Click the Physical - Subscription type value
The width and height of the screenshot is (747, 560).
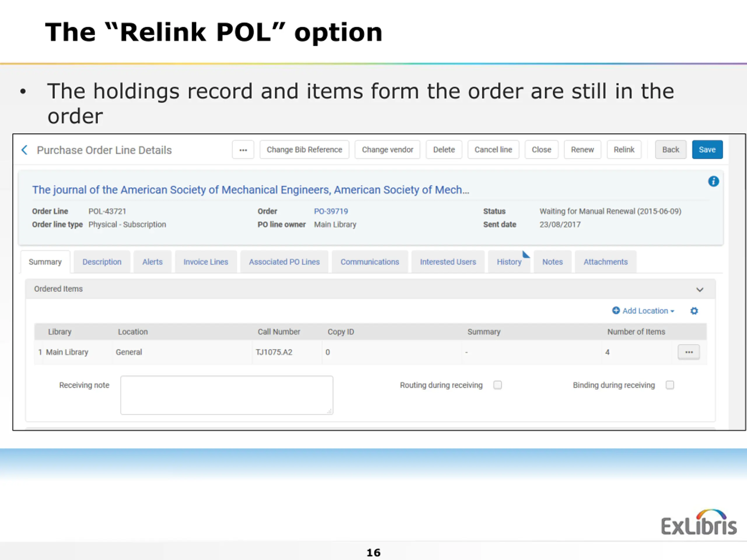[127, 225]
